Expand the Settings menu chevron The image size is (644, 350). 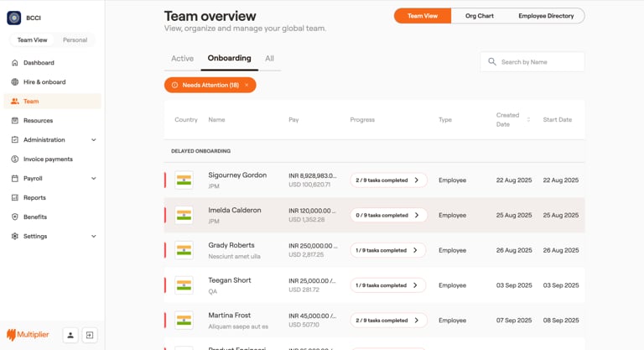pos(94,236)
